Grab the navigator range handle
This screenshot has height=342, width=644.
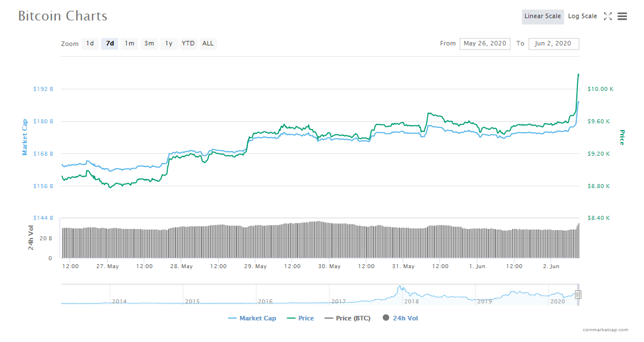tap(578, 294)
